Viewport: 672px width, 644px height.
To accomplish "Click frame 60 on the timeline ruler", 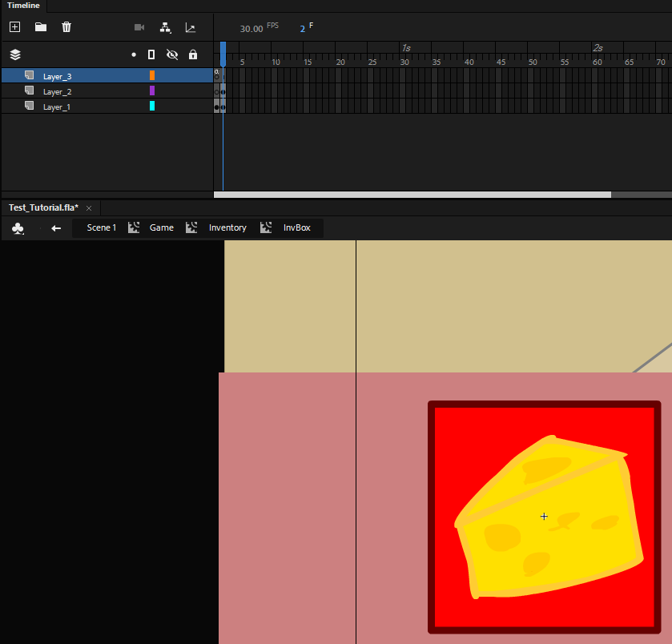I will [x=597, y=62].
